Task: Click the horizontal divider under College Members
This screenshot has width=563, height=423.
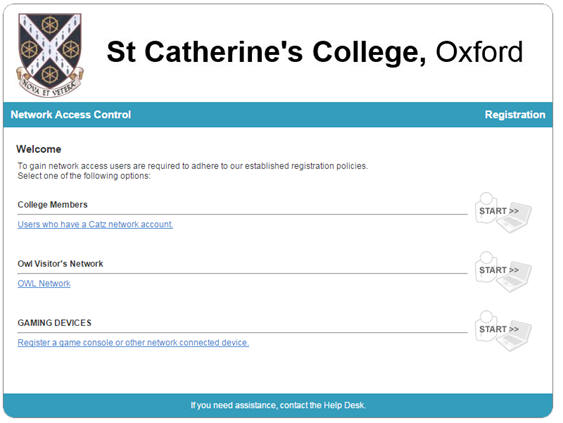Action: click(x=243, y=214)
